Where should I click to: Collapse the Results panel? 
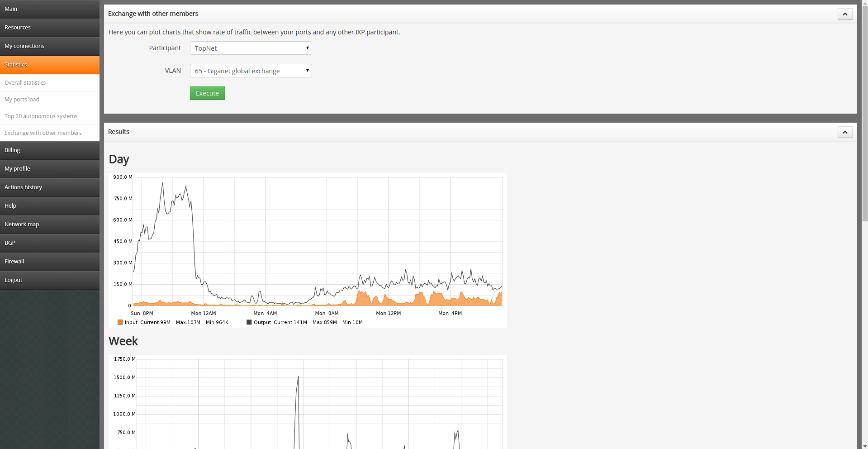(x=845, y=132)
